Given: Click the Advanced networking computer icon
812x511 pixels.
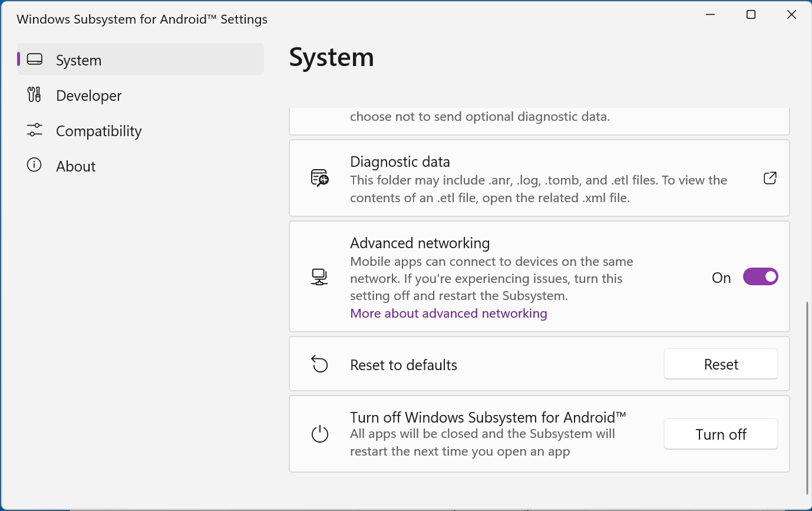Looking at the screenshot, I should pyautogui.click(x=319, y=277).
